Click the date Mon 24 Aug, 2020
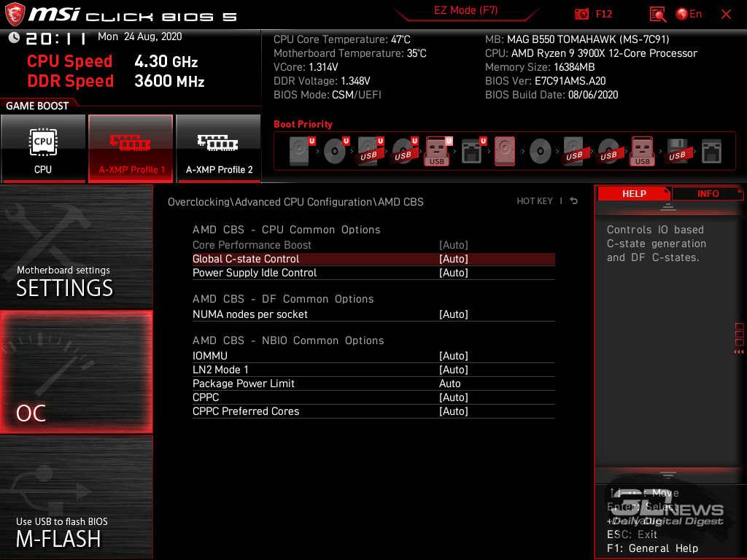This screenshot has height=560, width=747. [x=139, y=36]
